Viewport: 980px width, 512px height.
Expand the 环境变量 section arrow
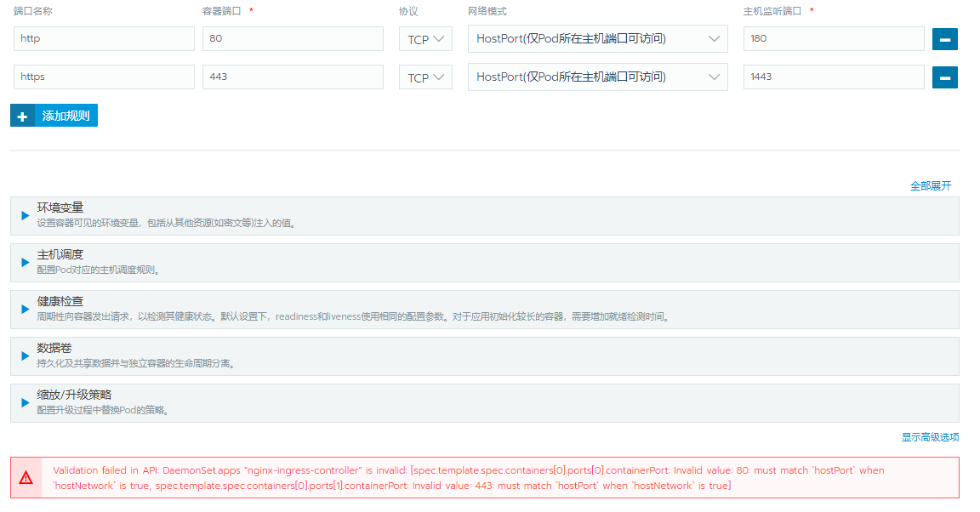tap(25, 216)
